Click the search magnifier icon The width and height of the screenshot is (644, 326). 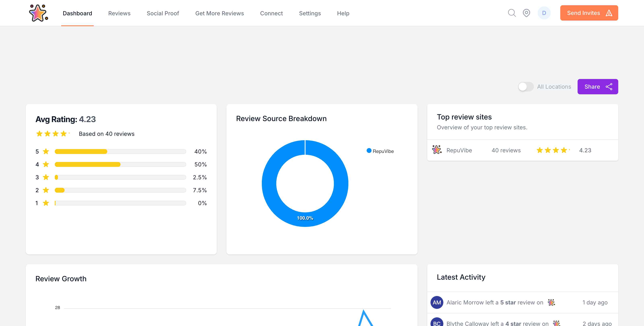[x=512, y=12]
